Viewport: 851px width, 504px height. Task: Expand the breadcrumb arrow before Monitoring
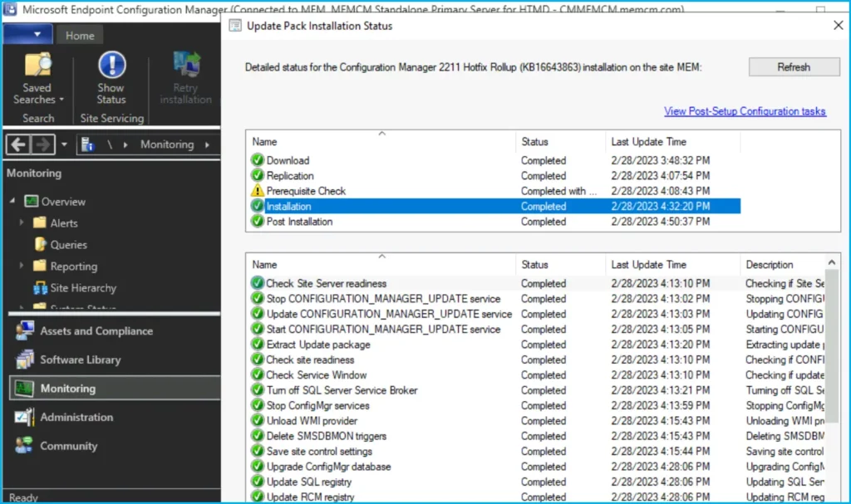coord(125,144)
